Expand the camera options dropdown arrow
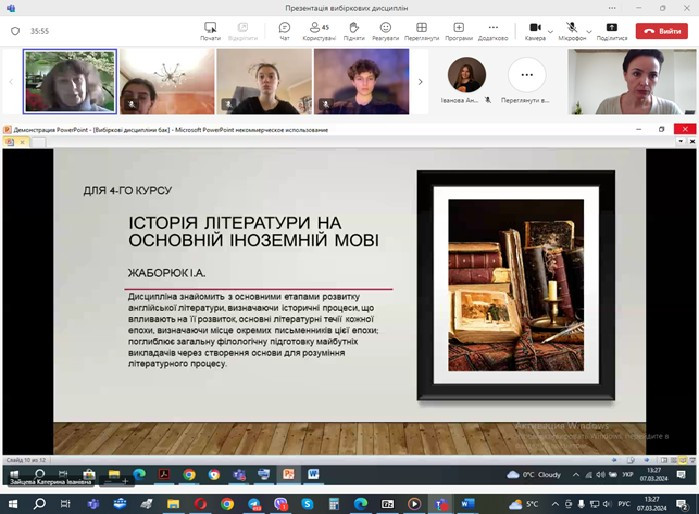This screenshot has height=514, width=699. [550, 30]
